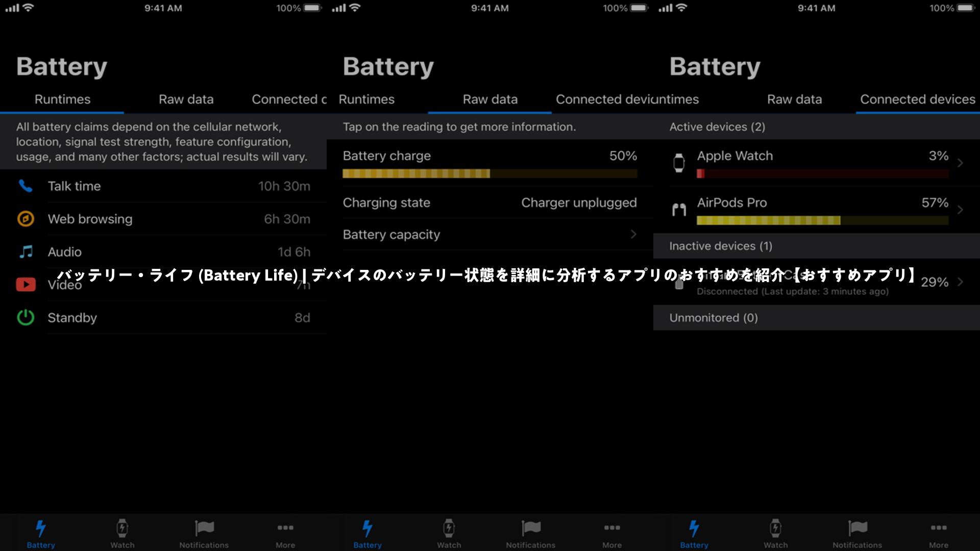Open Watch tab icon in left screen

(x=122, y=529)
